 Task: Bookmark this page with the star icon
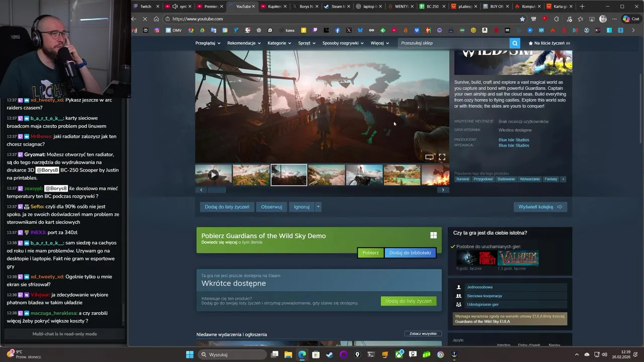pos(522,19)
